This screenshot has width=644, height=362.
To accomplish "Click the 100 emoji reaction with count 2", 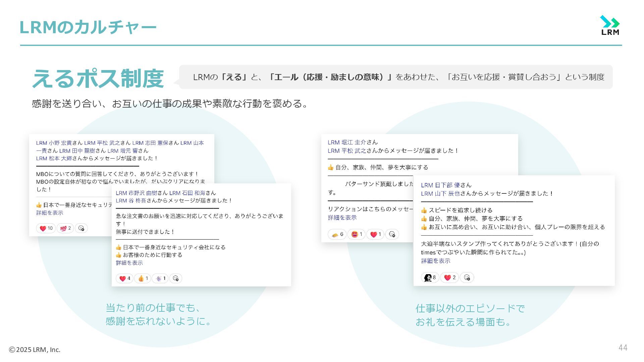I will [65, 228].
